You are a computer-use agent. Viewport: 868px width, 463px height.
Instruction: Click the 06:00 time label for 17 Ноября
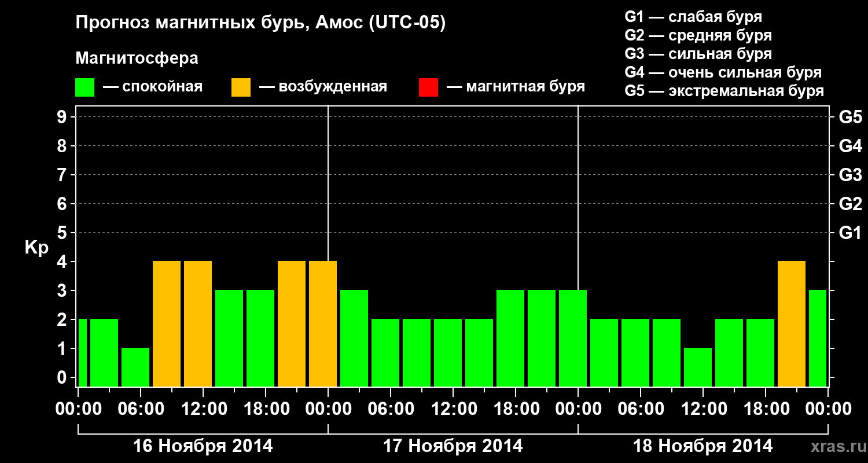coord(391,409)
